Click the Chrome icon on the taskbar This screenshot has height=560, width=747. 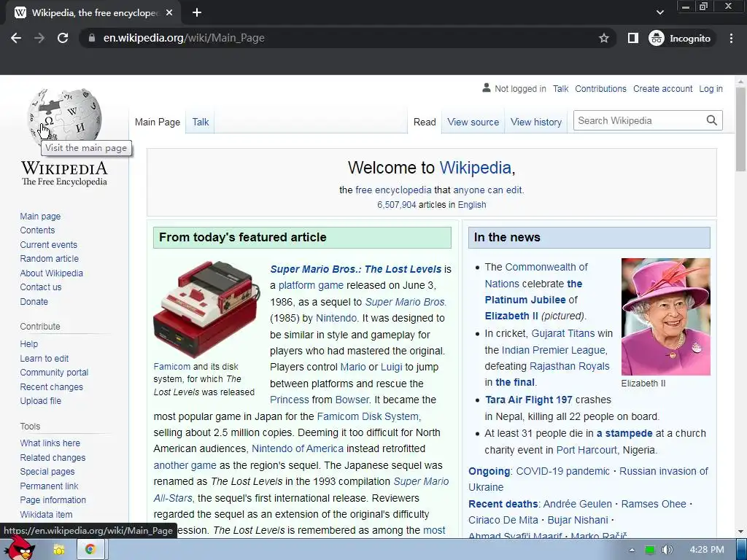coord(90,550)
